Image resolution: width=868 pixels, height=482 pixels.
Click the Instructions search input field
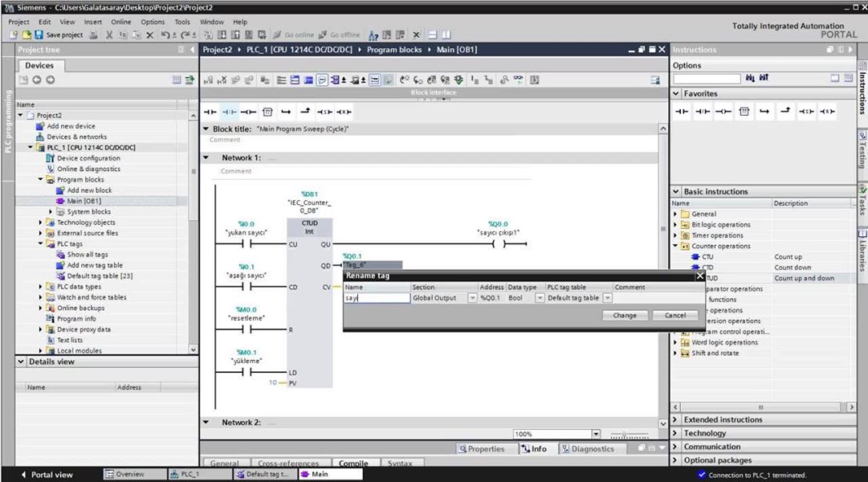pos(707,79)
